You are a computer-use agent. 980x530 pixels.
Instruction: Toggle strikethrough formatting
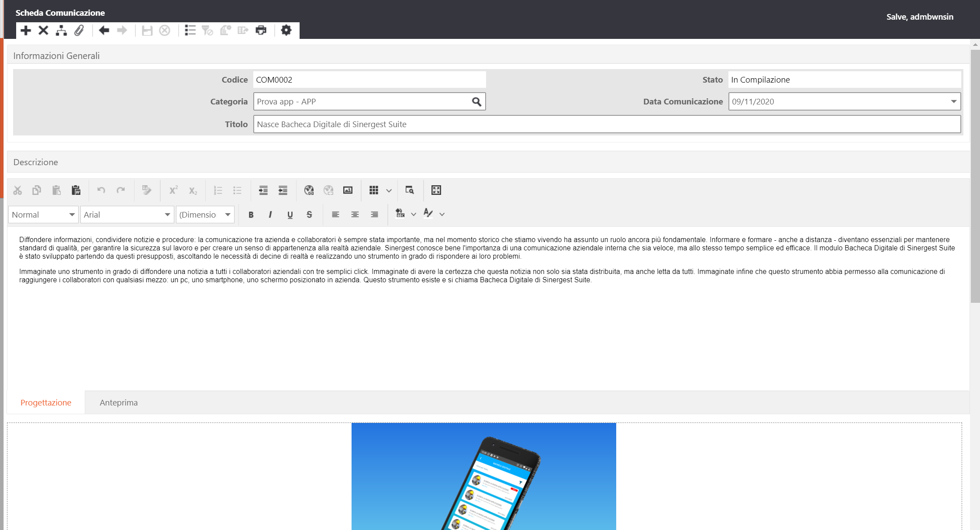[x=309, y=215]
